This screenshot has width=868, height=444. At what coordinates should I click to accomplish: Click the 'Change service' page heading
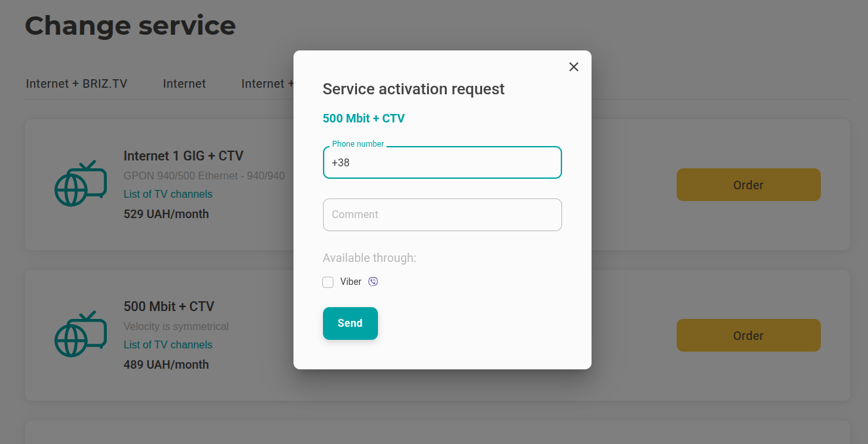click(x=130, y=26)
